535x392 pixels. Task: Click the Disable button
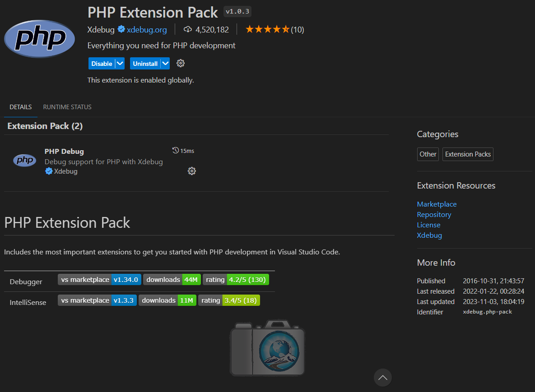coord(102,64)
